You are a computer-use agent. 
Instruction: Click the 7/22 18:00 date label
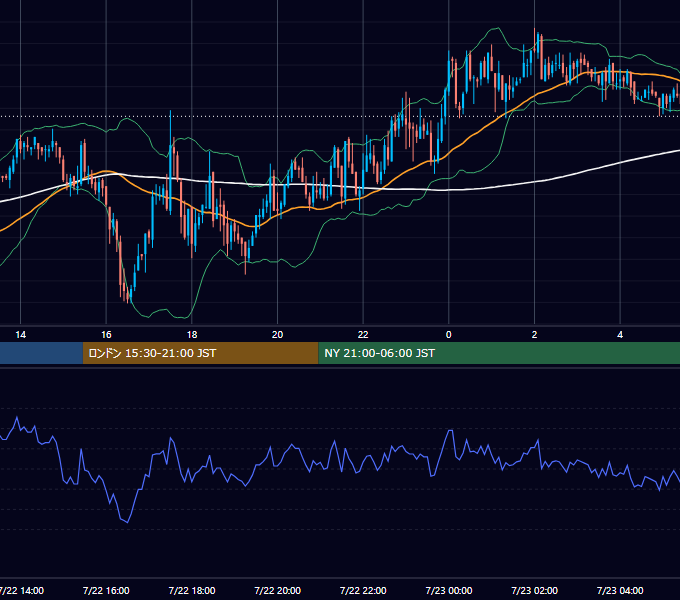click(x=192, y=590)
